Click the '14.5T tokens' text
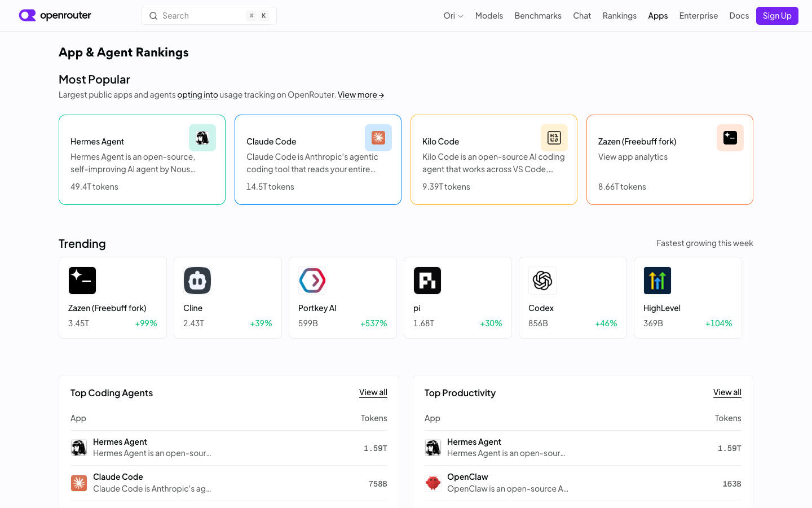The width and height of the screenshot is (812, 508). pos(270,187)
